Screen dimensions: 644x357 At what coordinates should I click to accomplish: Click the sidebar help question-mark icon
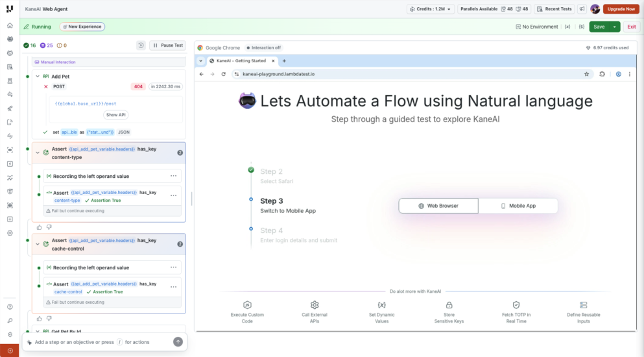[10, 307]
